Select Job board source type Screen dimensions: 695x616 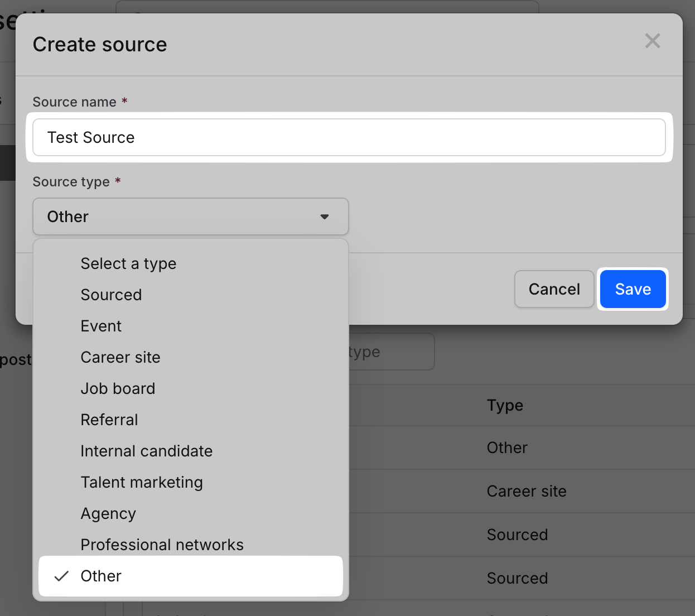(x=118, y=388)
